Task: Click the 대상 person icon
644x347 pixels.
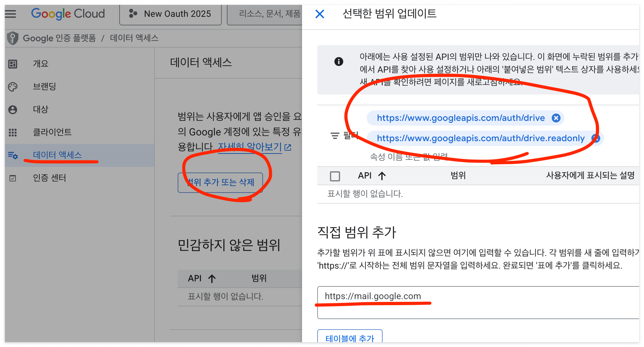Action: click(13, 110)
